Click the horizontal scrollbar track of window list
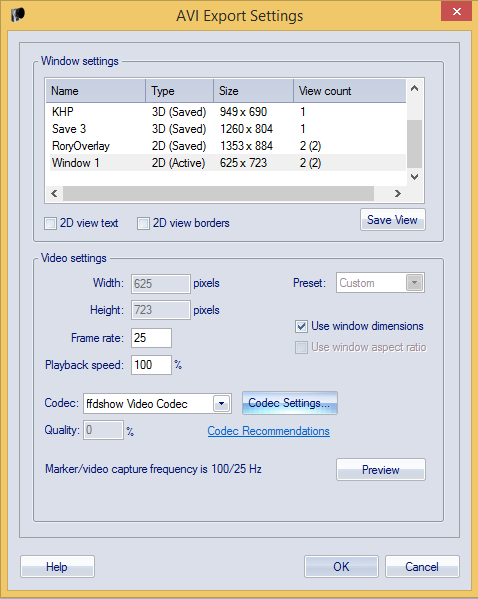The height and width of the screenshot is (599, 478). 218,193
